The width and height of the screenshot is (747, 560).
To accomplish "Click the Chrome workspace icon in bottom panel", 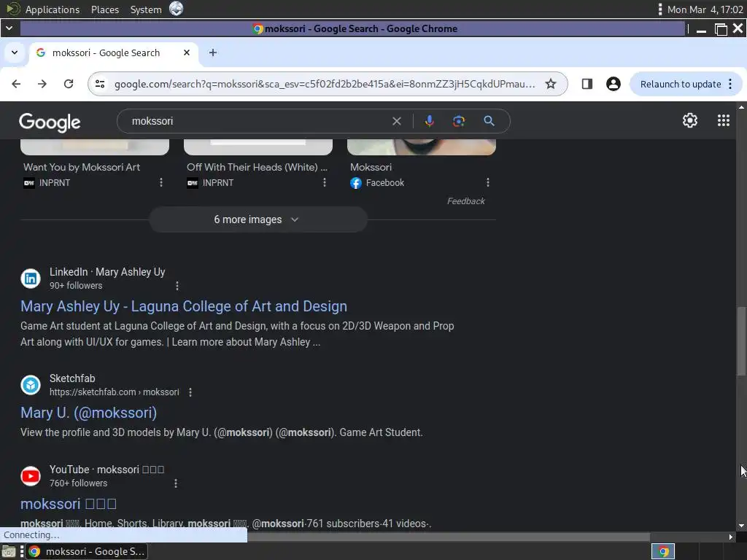I will pos(663,551).
